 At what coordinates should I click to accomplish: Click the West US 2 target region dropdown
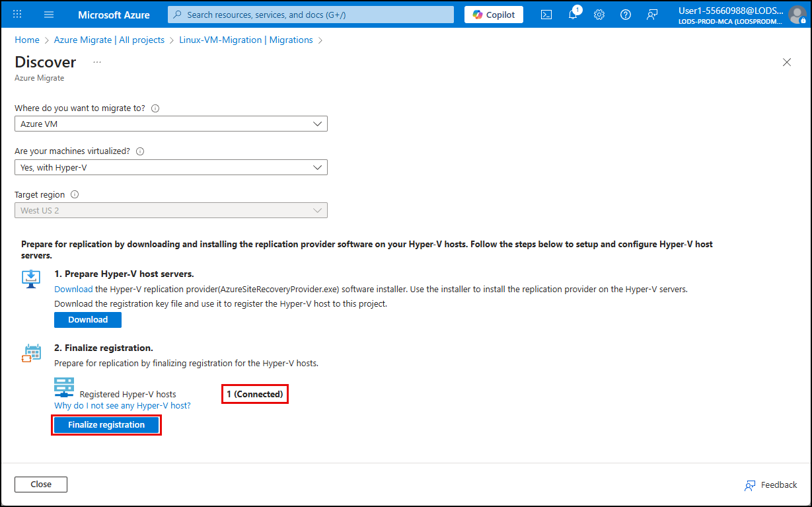click(x=171, y=210)
